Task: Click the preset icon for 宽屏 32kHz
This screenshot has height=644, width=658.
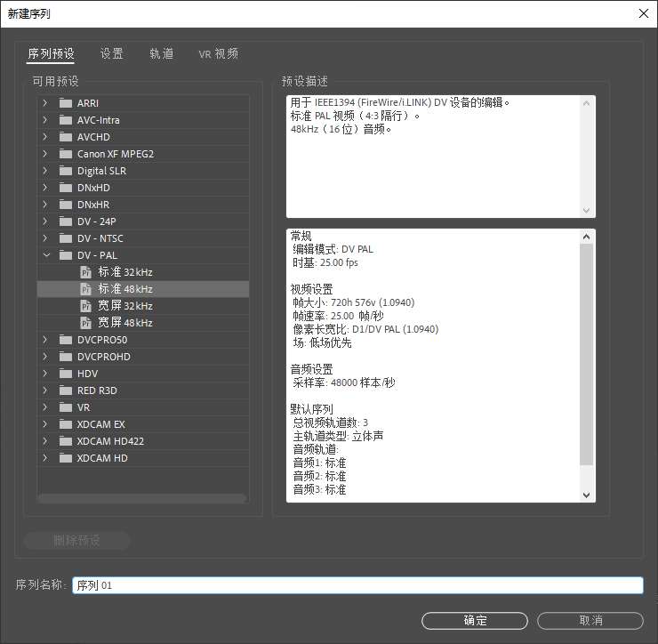Action: [85, 306]
